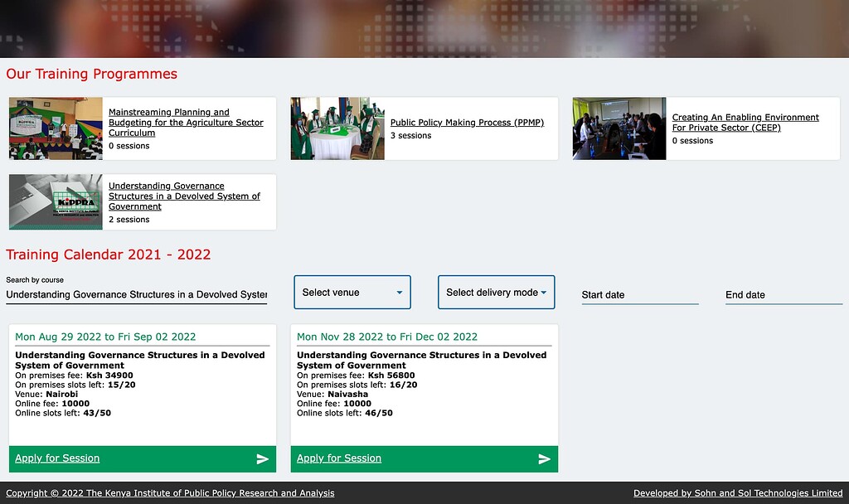This screenshot has height=504, width=849.
Task: Open Sohn and Sol Technologies developer link
Action: (737, 493)
